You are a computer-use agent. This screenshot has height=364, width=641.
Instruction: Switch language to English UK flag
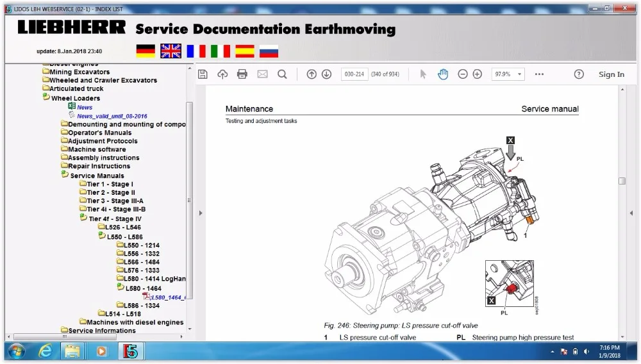[x=171, y=51]
